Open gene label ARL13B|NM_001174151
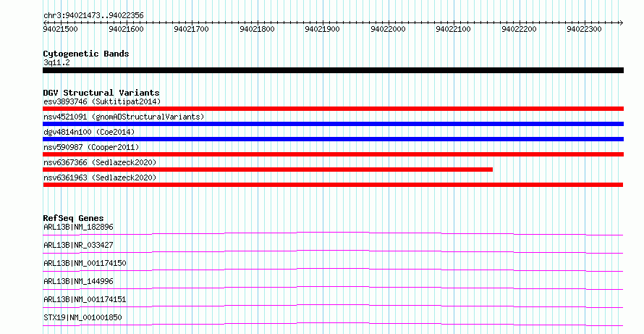This screenshot has height=334, width=644. click(85, 299)
